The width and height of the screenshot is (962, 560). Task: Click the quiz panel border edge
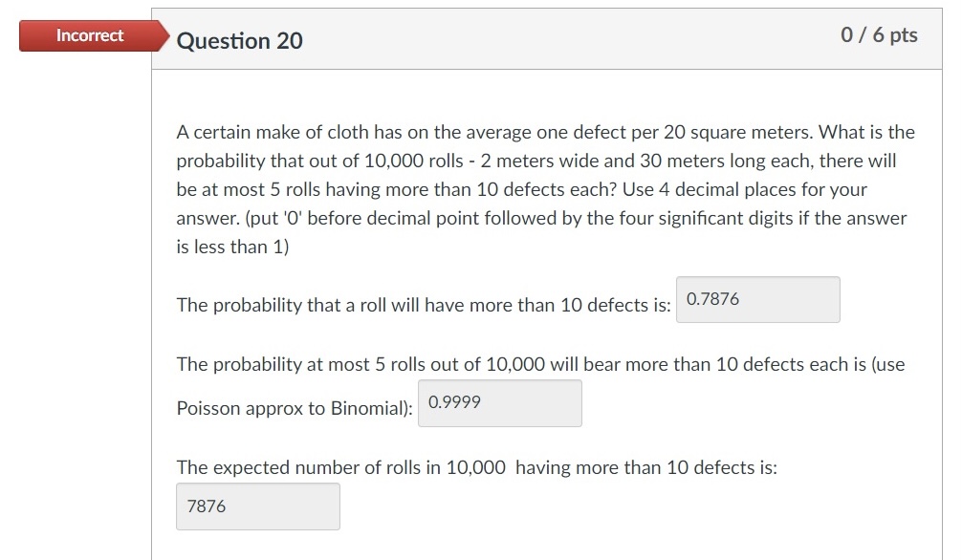point(153,287)
